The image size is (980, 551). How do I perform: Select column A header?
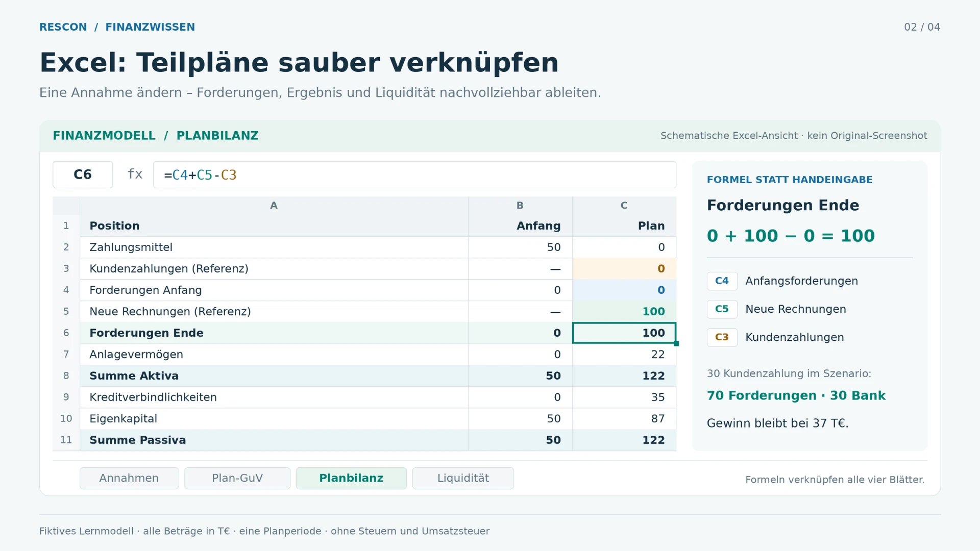coord(274,206)
